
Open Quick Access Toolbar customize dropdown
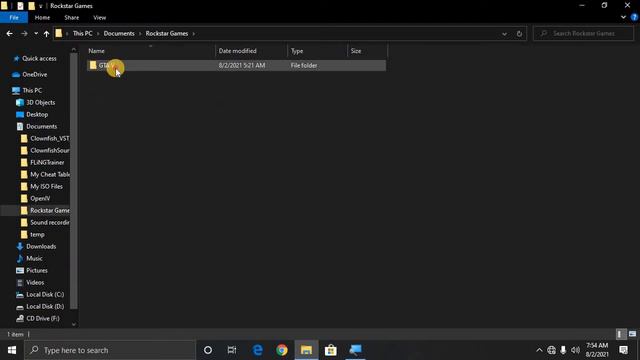(x=40, y=6)
